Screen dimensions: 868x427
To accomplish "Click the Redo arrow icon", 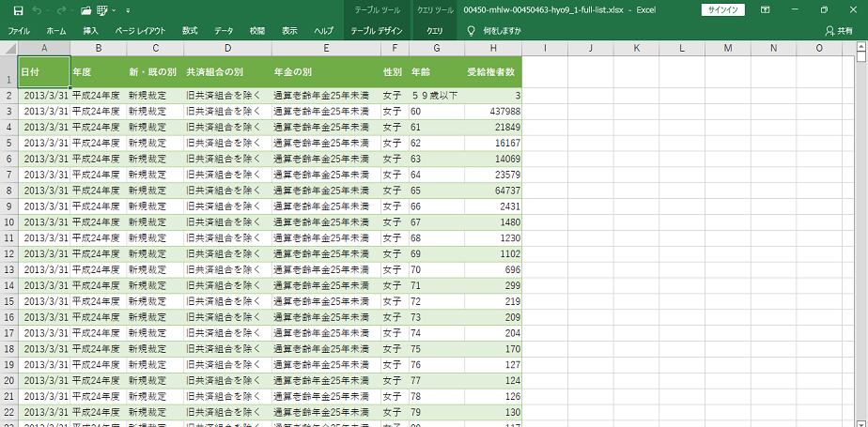I will click(x=61, y=10).
